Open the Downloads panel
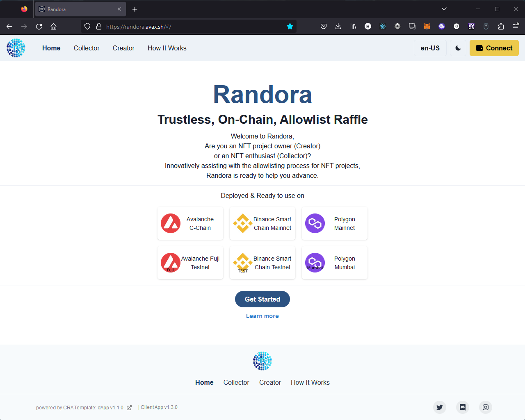The width and height of the screenshot is (525, 420). [338, 26]
